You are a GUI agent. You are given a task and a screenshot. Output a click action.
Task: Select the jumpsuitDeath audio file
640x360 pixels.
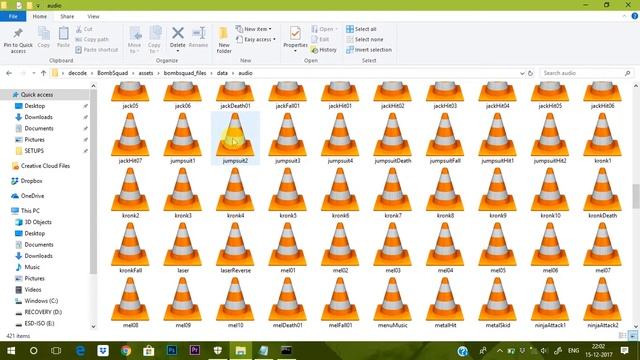pos(393,138)
